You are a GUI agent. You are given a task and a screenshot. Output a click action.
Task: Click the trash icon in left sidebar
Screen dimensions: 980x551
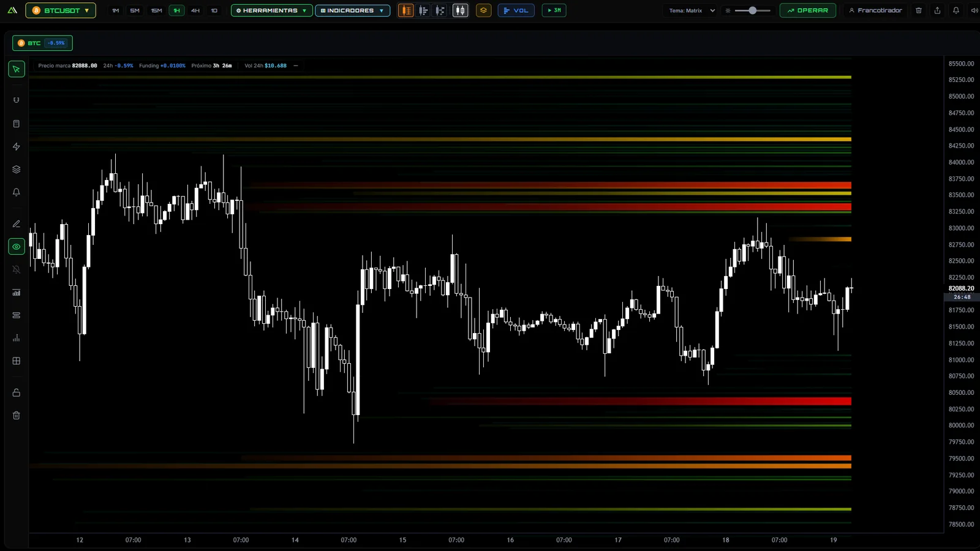[x=17, y=416]
